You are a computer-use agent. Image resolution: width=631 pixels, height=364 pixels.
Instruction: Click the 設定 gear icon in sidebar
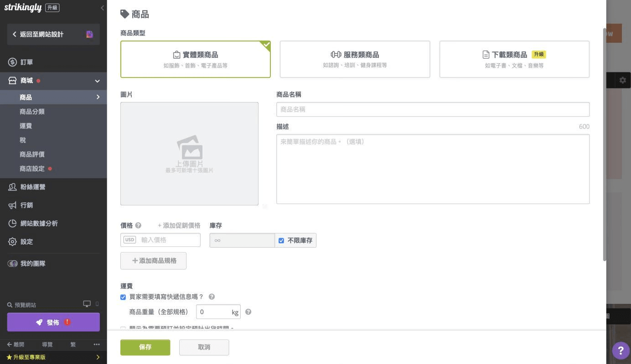13,242
